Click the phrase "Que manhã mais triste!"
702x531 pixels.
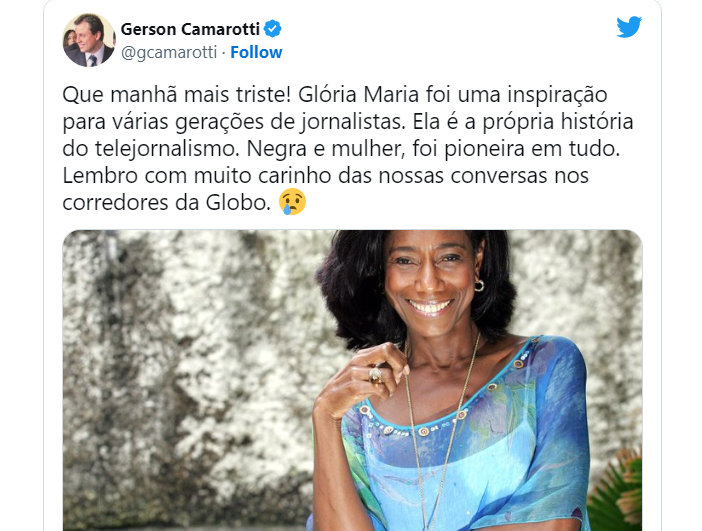coord(178,94)
